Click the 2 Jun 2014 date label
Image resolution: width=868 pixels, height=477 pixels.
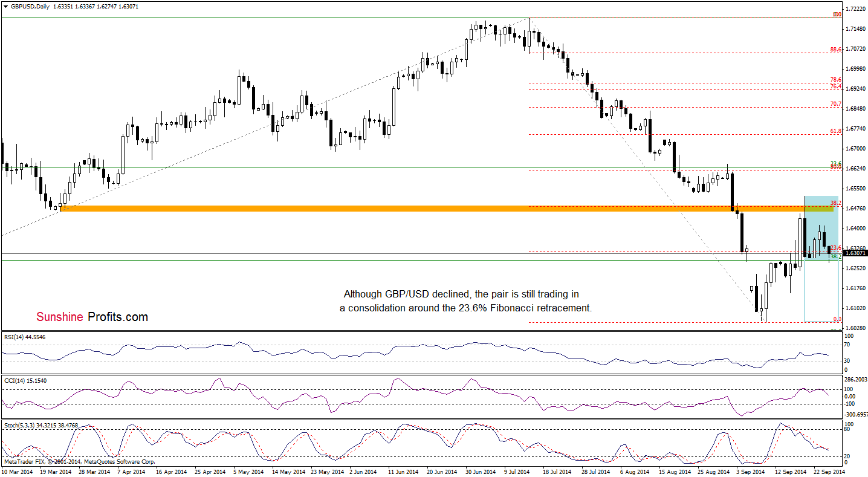[x=364, y=470]
